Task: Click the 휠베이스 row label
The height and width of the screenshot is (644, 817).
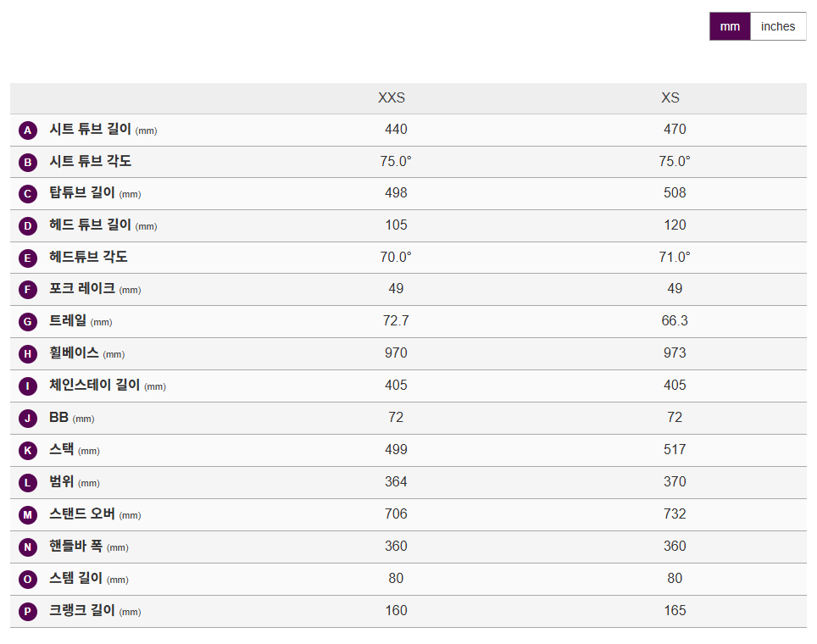Action: [75, 353]
